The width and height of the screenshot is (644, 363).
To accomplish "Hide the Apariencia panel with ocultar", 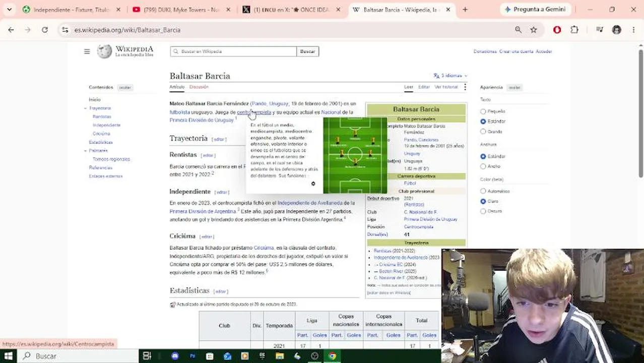I will click(x=514, y=88).
